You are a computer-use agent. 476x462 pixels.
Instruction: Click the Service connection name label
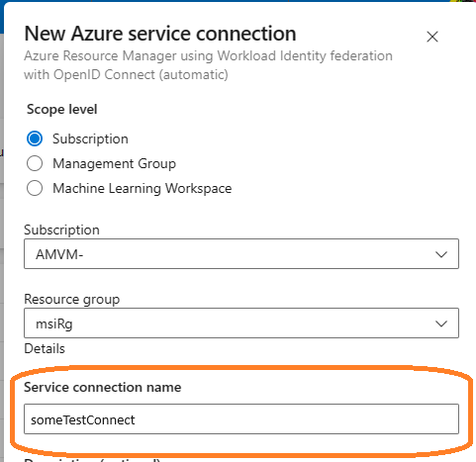point(103,387)
